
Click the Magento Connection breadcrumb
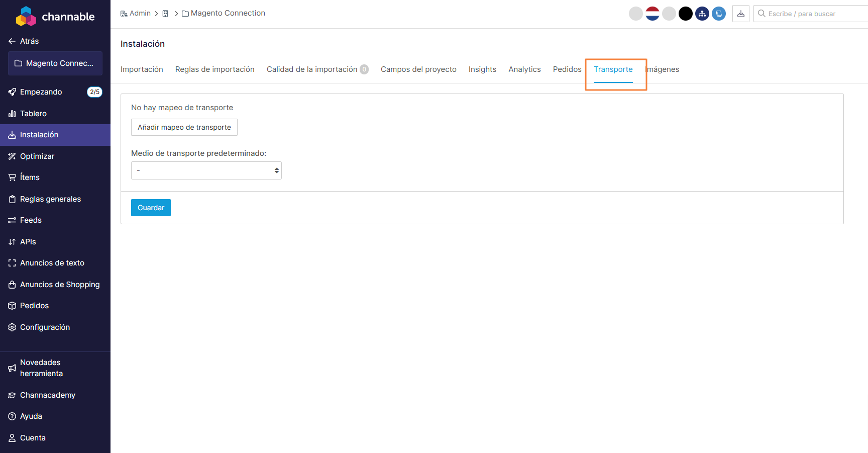pos(224,13)
